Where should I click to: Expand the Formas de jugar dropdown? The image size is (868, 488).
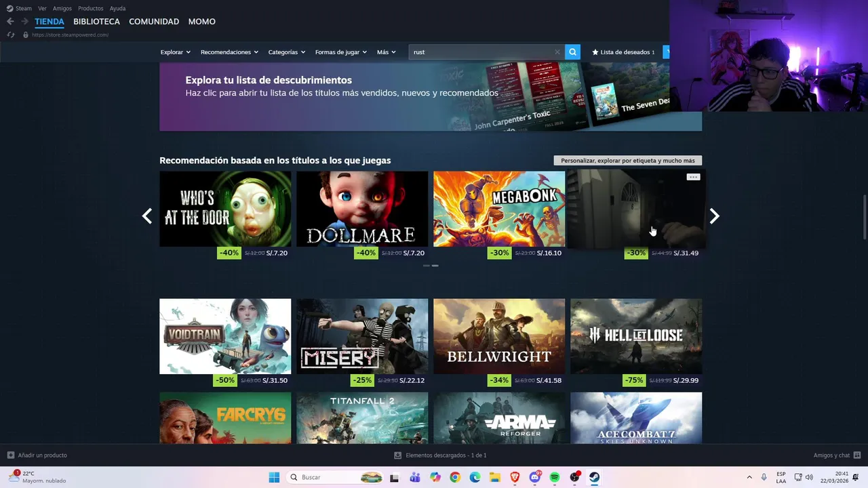pyautogui.click(x=341, y=52)
